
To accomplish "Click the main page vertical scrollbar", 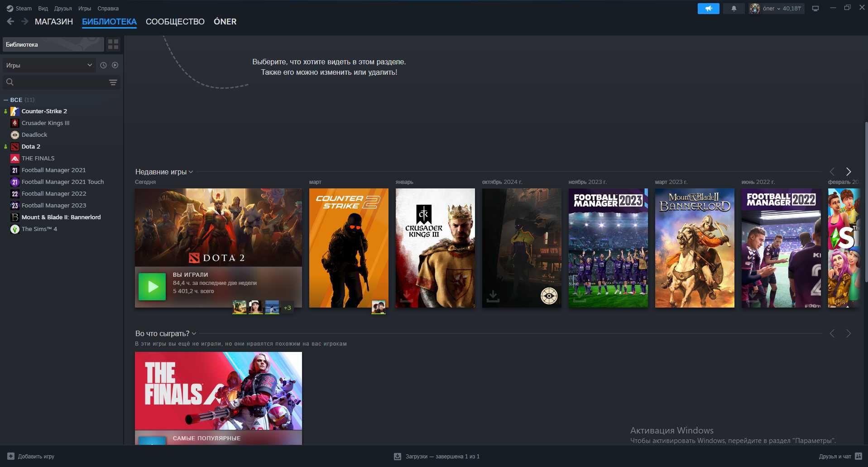I will click(x=866, y=202).
